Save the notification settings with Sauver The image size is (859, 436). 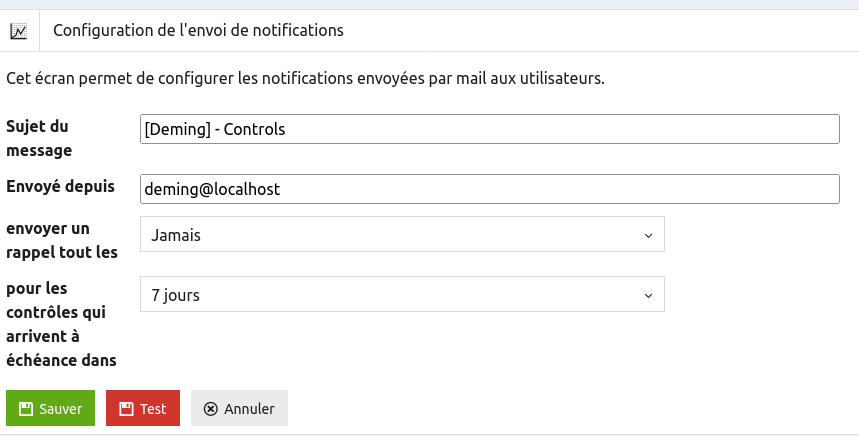[x=50, y=409]
